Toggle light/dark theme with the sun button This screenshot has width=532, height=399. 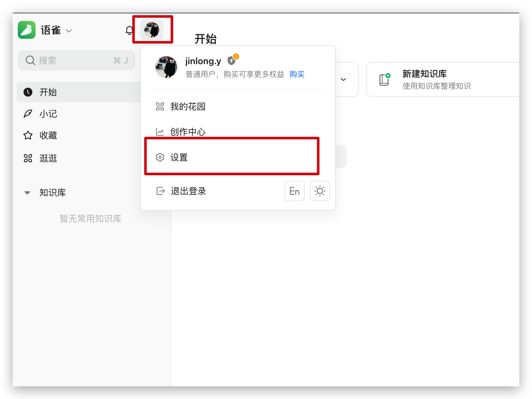coord(320,191)
